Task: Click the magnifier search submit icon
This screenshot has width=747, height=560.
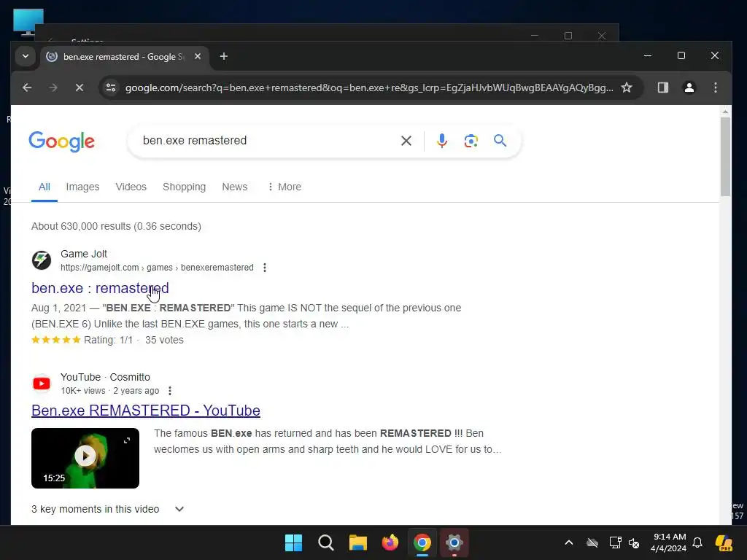Action: click(500, 141)
